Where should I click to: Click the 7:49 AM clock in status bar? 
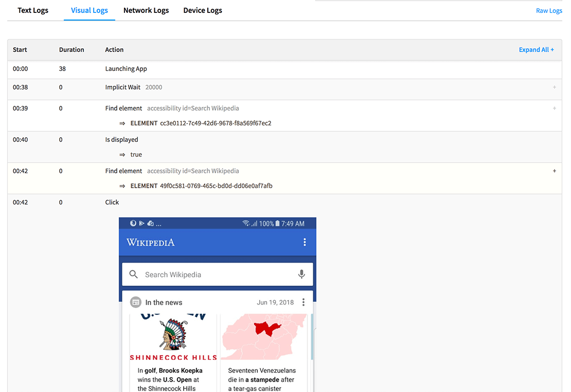[x=293, y=223]
